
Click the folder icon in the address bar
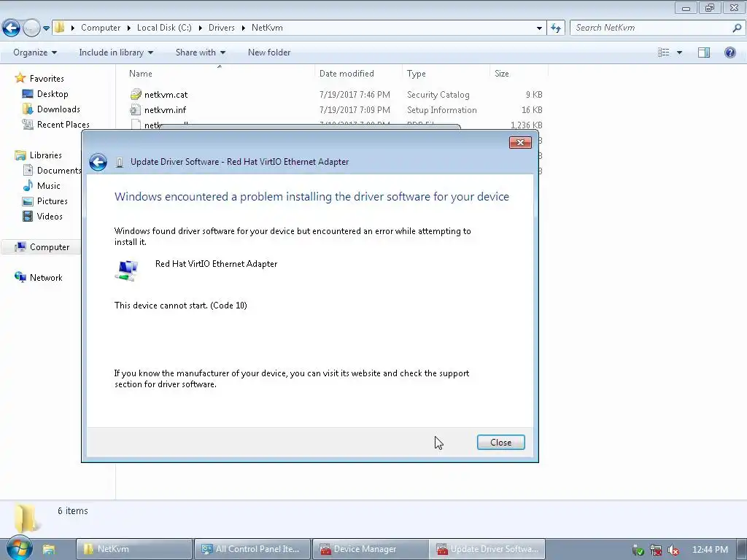click(60, 28)
